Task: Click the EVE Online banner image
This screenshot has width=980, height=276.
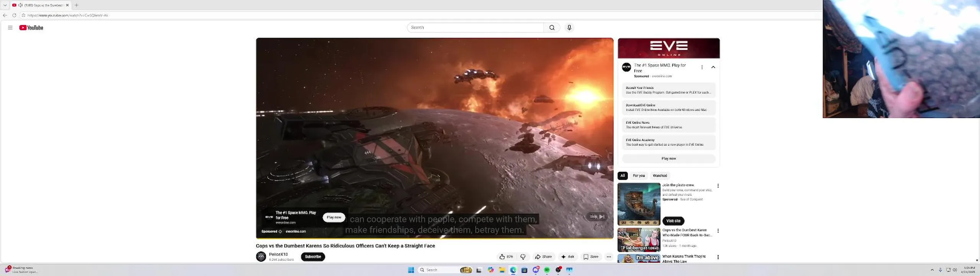Action: (669, 48)
